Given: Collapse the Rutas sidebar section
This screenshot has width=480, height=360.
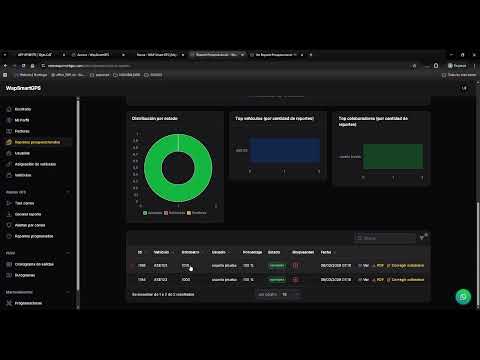Looking at the screenshot, I should 68,253.
